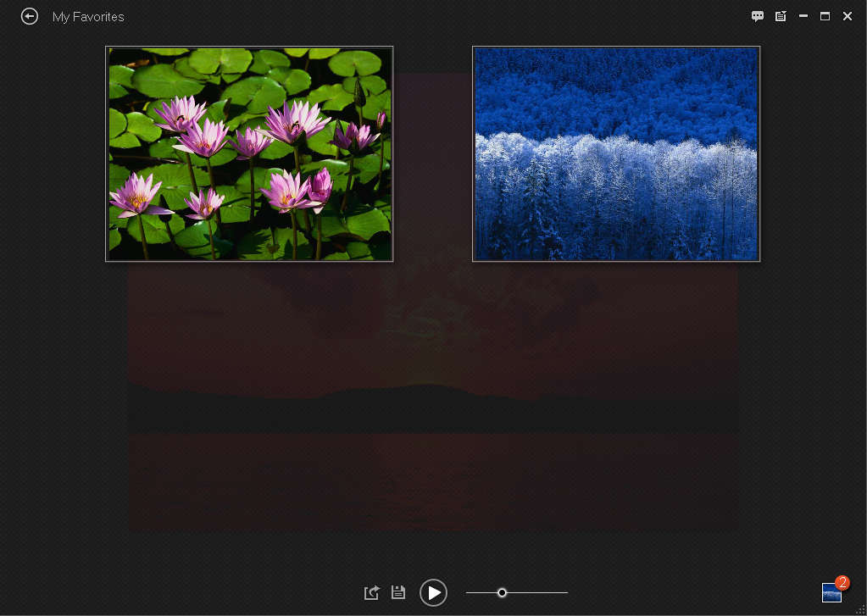Viewport: 867px width, 616px height.
Task: Click the share/export icon
Action: (x=371, y=592)
